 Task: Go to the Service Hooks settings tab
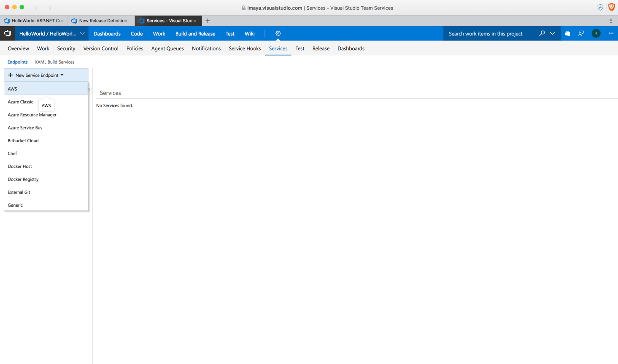click(x=245, y=49)
